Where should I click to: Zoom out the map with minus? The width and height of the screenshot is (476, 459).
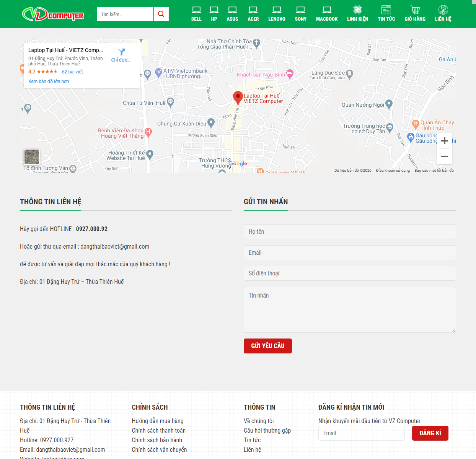tap(445, 156)
